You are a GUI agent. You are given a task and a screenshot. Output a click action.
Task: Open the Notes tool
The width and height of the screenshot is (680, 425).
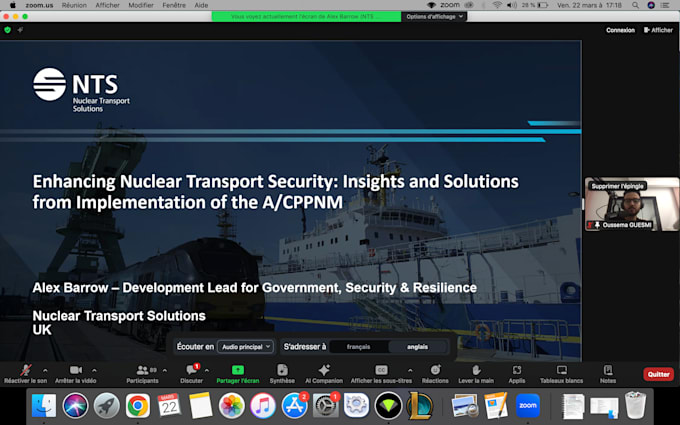[x=608, y=374]
